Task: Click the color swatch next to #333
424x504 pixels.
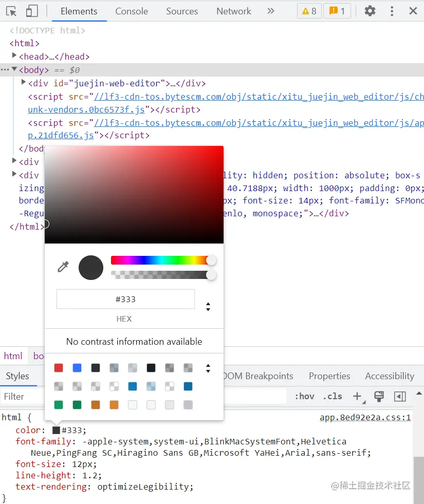Action: click(x=56, y=430)
